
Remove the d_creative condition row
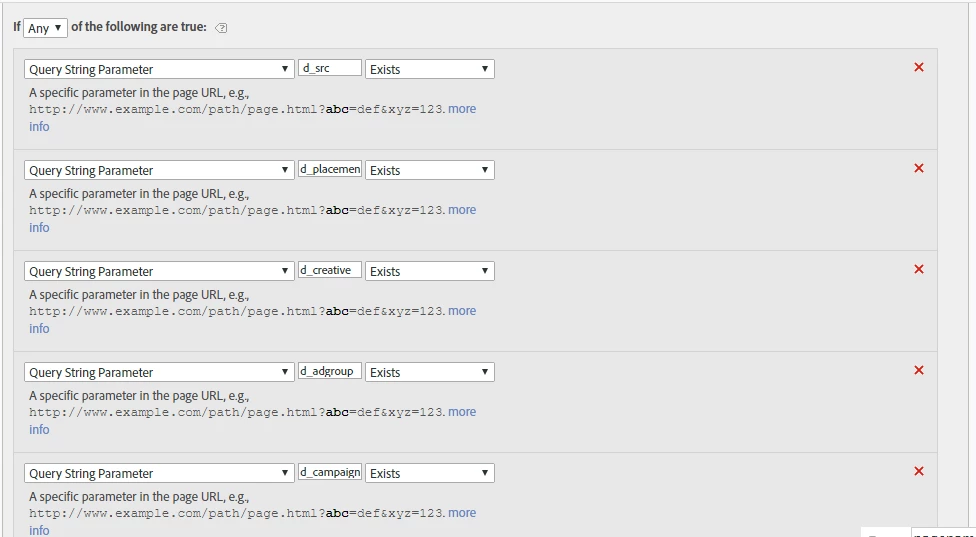pos(919,269)
